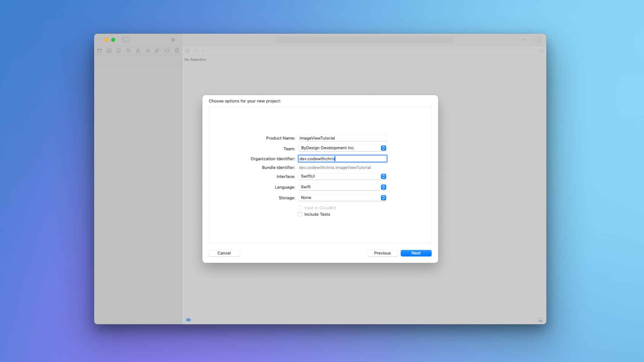Open the Project navigator

click(99, 50)
